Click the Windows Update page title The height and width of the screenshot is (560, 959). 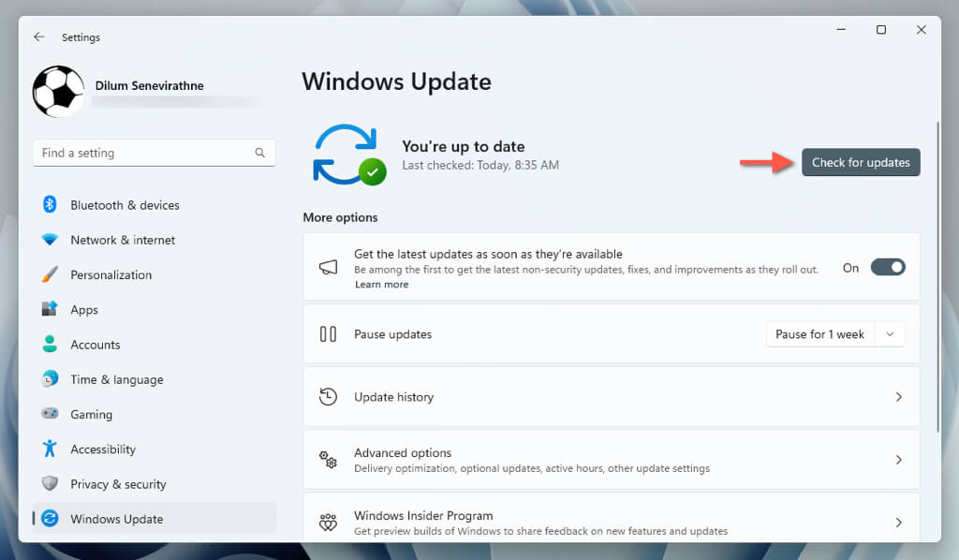tap(396, 81)
